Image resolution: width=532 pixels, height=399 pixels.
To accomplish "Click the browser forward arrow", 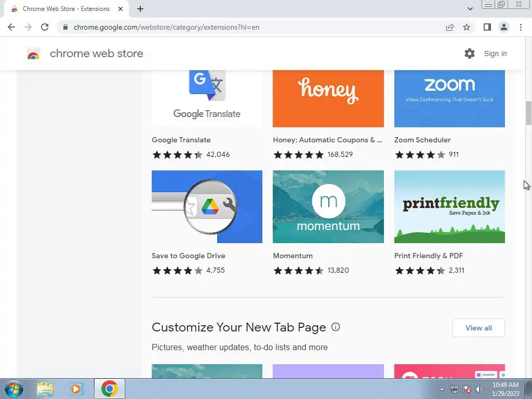I will (28, 27).
